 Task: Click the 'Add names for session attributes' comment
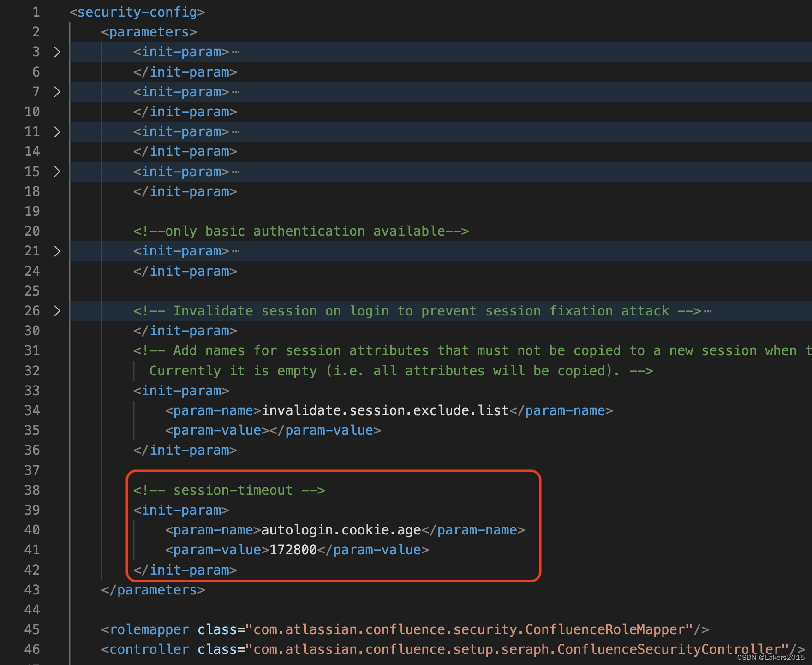tap(472, 350)
